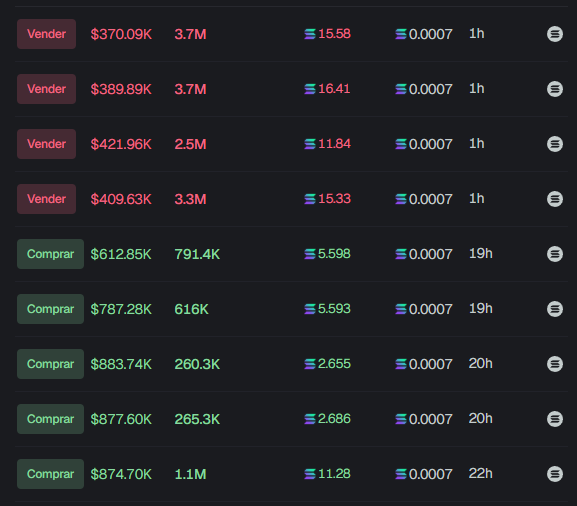Click the round explorer icon in the $787.28K row
The height and width of the screenshot is (506, 577).
(555, 309)
